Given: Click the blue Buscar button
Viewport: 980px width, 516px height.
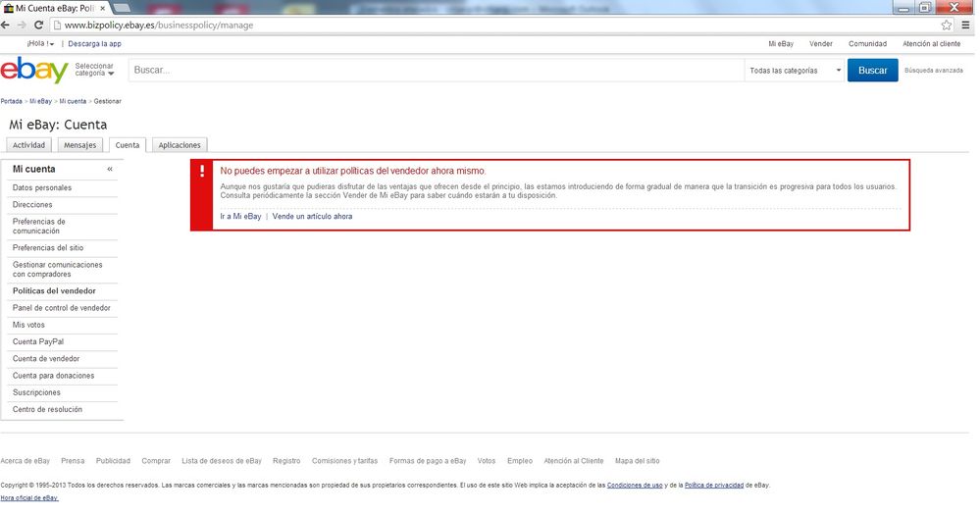Looking at the screenshot, I should 872,70.
